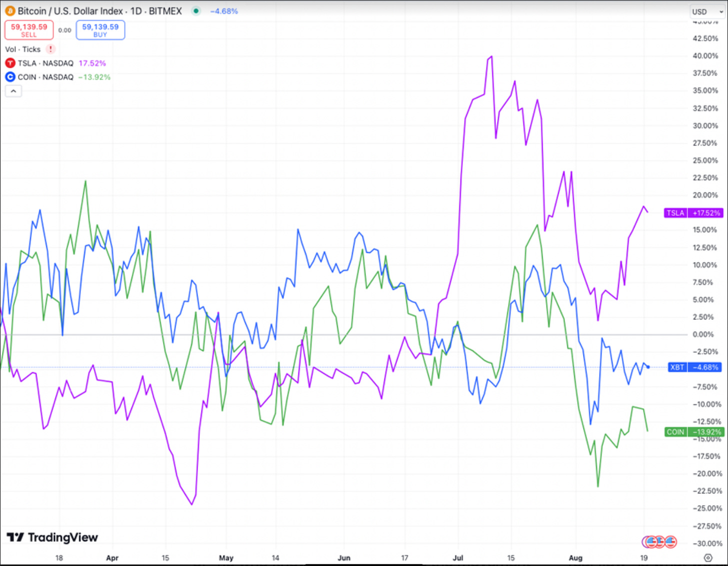
Task: Collapse the indicator legend with chevron
Action: [x=13, y=91]
